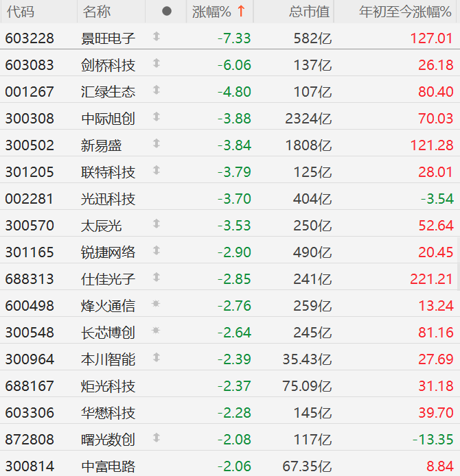
Task: Select stock name 汇绿生态
Action: (x=108, y=92)
